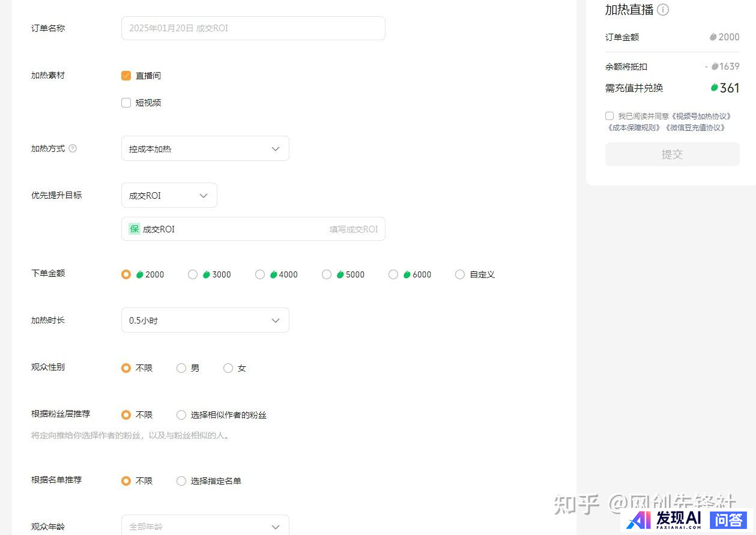The width and height of the screenshot is (756, 535).
Task: Open the 控成本加热 dropdown
Action: pyautogui.click(x=205, y=148)
